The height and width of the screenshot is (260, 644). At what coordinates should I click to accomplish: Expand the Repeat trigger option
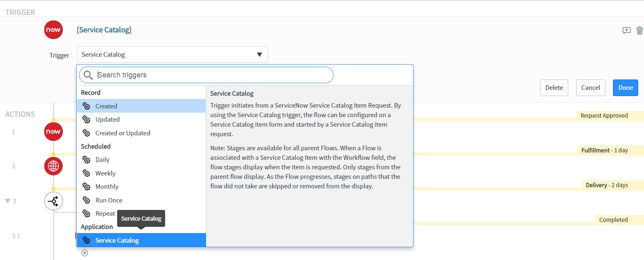pyautogui.click(x=105, y=213)
